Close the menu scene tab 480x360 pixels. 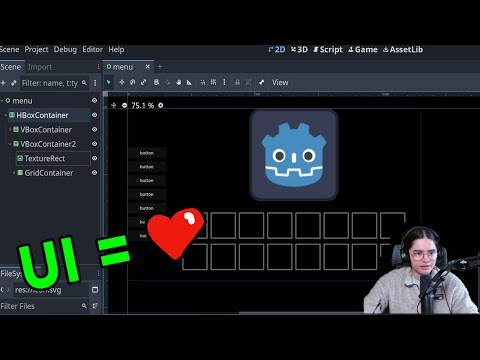(x=148, y=67)
